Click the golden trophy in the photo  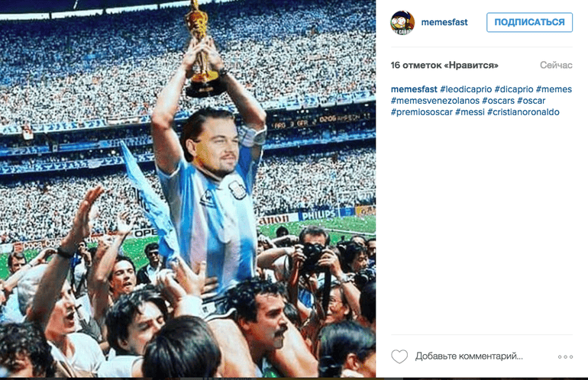pyautogui.click(x=201, y=49)
